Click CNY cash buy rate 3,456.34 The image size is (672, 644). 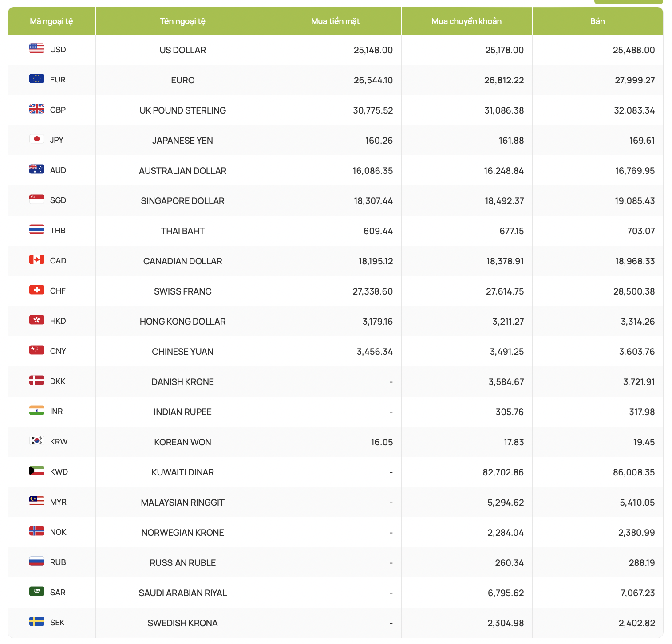[x=375, y=352]
